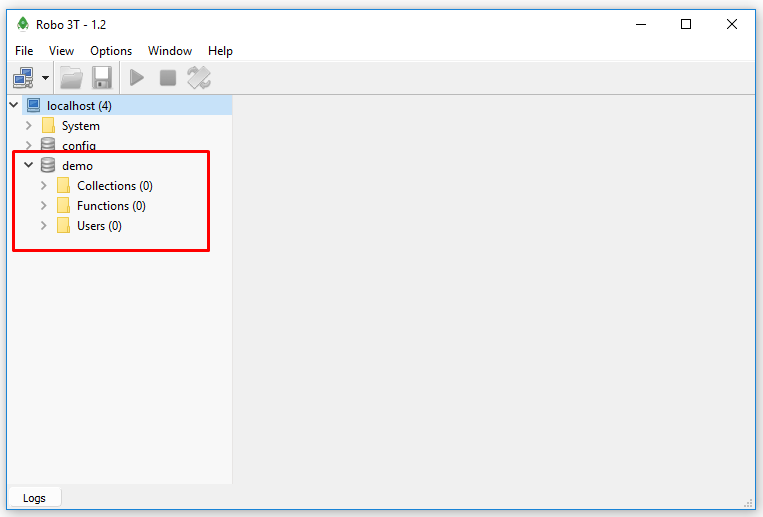
Task: Select the config database label
Action: click(x=79, y=146)
